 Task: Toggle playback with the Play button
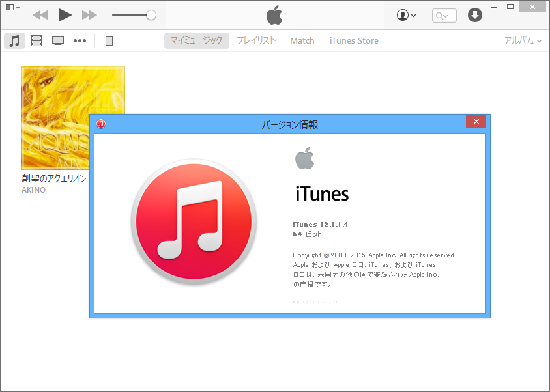click(64, 14)
